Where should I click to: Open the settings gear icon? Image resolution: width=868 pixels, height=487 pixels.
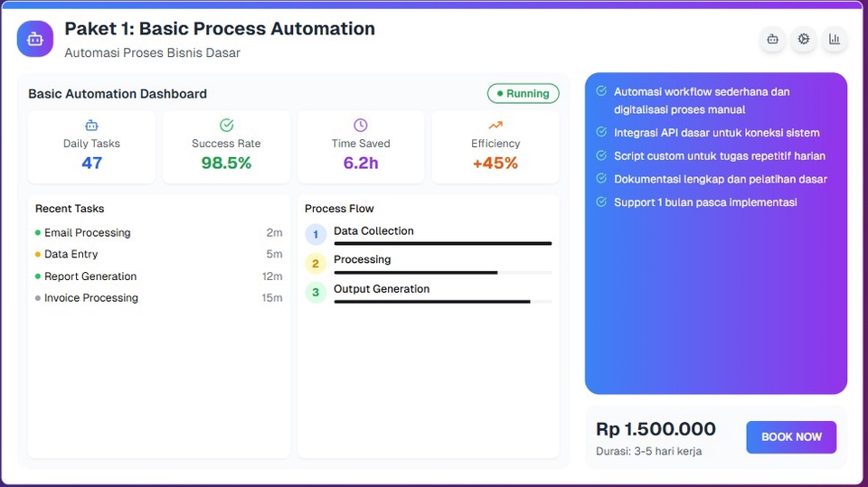click(803, 39)
